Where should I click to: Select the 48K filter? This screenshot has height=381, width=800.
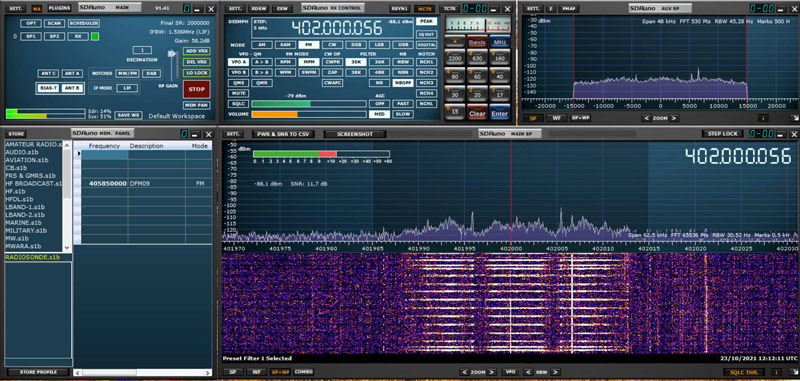coord(379,72)
